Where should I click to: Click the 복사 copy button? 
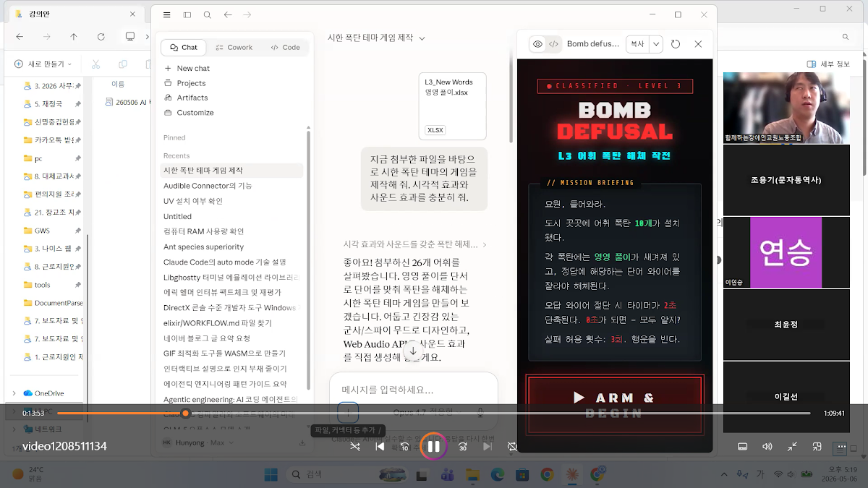(637, 44)
